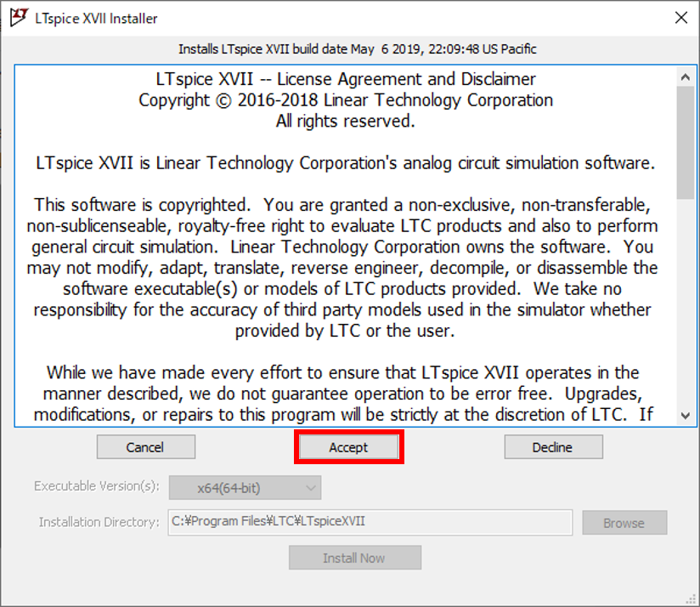Close the LTspice XVII Installer window
The height and width of the screenshot is (607, 700).
(680, 18)
